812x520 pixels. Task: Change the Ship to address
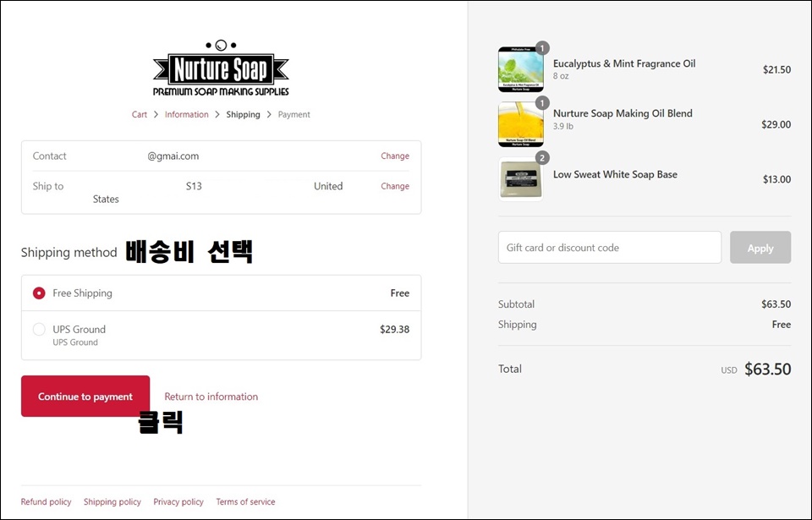point(395,186)
